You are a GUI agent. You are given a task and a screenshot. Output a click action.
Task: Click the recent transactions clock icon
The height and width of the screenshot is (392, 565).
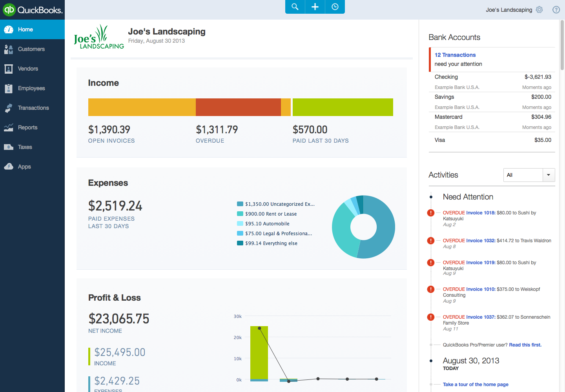(x=335, y=7)
